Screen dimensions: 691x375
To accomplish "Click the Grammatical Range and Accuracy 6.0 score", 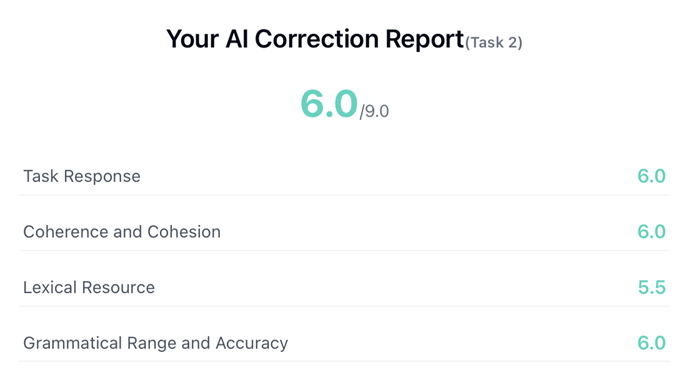I will [651, 343].
